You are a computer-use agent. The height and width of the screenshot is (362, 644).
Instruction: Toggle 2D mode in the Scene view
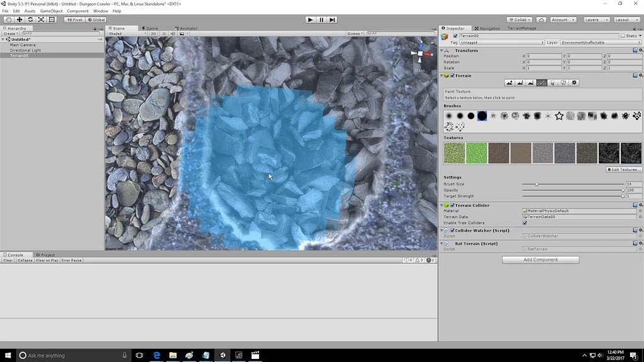tap(153, 33)
